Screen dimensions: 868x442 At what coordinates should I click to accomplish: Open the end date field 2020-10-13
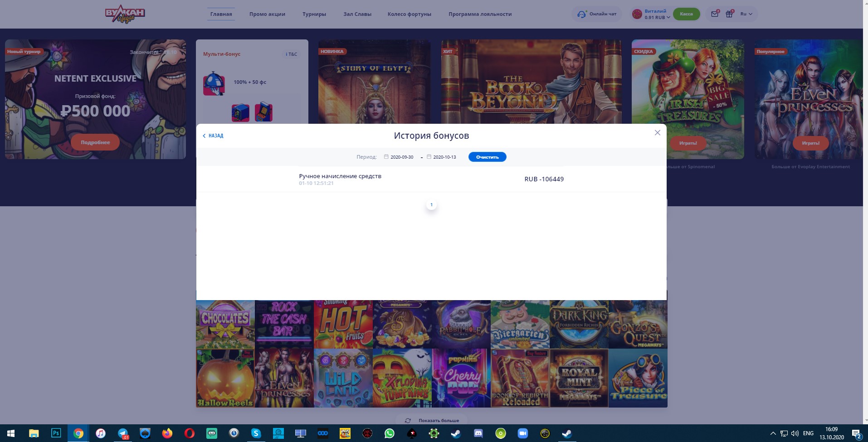coord(442,157)
